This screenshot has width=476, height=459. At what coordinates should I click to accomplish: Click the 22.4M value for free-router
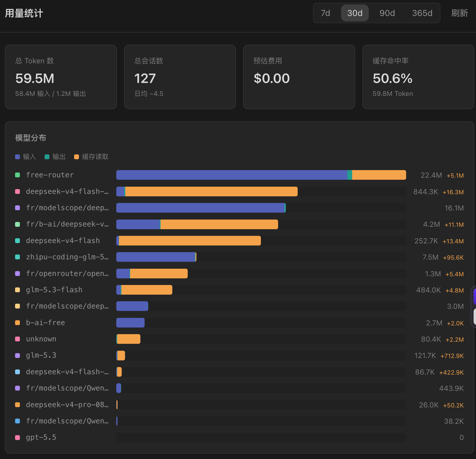tap(431, 175)
